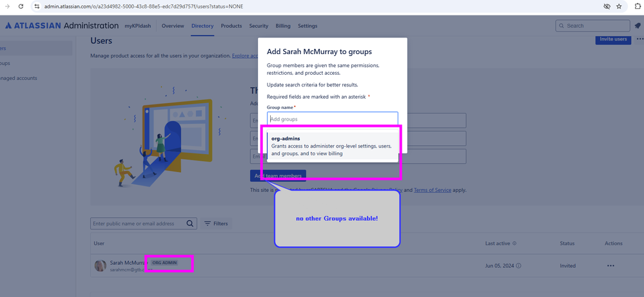Bookmark this page with the star icon
This screenshot has height=297, width=644.
tap(619, 6)
